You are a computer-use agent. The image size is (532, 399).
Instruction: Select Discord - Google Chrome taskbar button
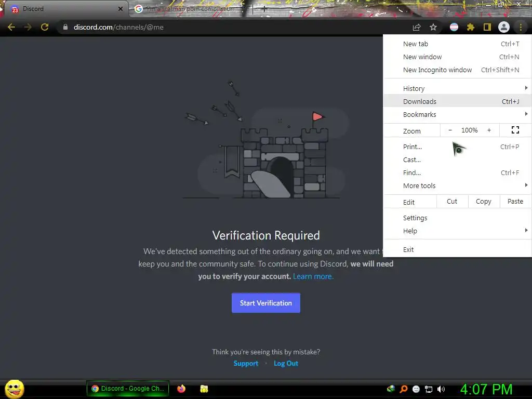point(128,389)
